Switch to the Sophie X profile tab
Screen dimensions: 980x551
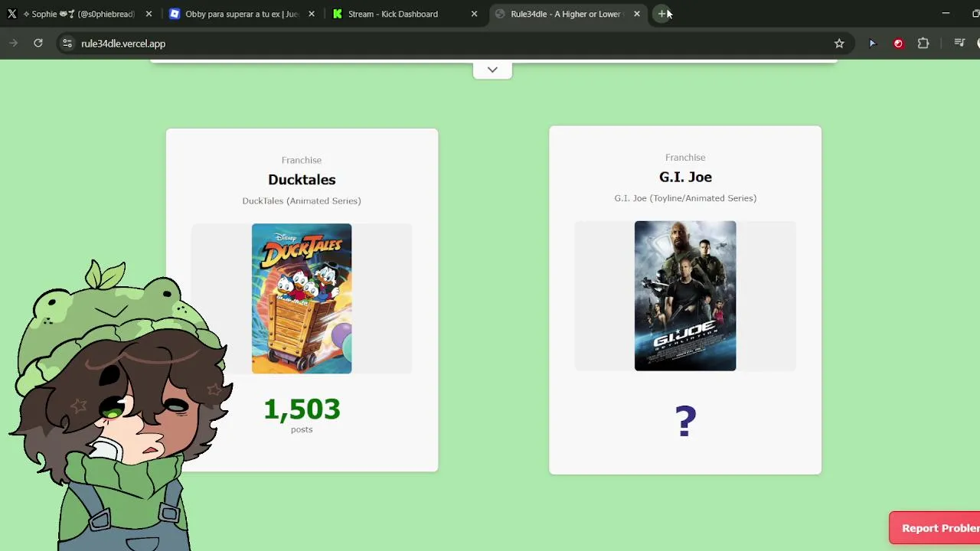[x=80, y=14]
